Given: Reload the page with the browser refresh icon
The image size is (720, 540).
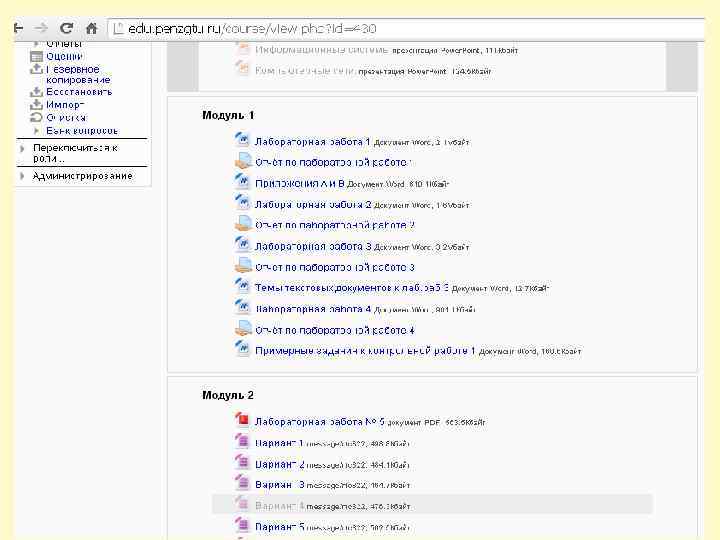Looking at the screenshot, I should [67, 28].
